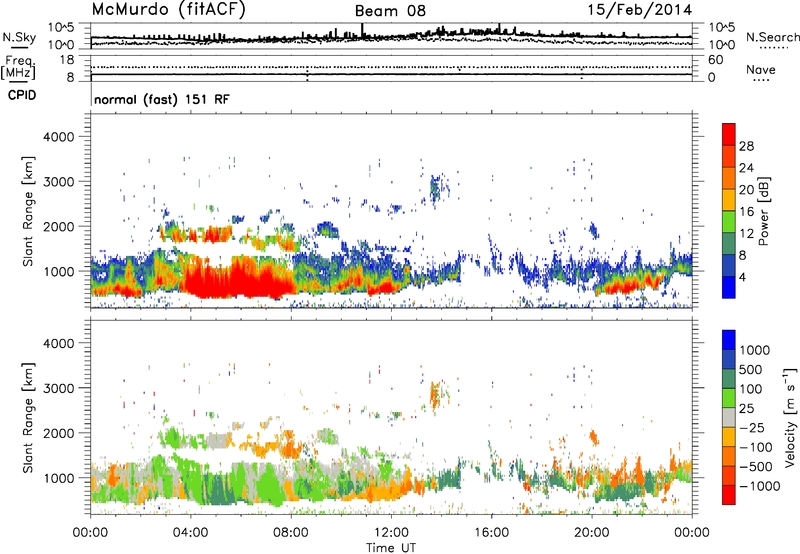
Task: Click the blue bottom of power colorbar
Action: pyautogui.click(x=729, y=287)
